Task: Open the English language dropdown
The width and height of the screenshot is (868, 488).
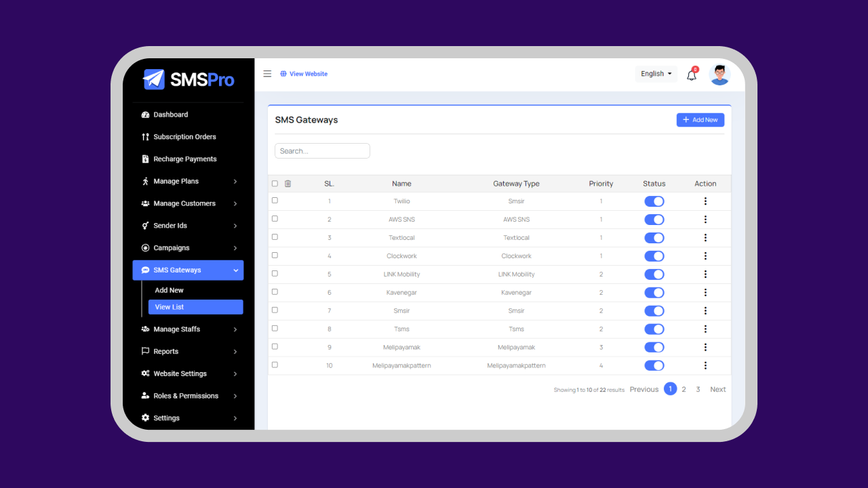Action: click(655, 73)
